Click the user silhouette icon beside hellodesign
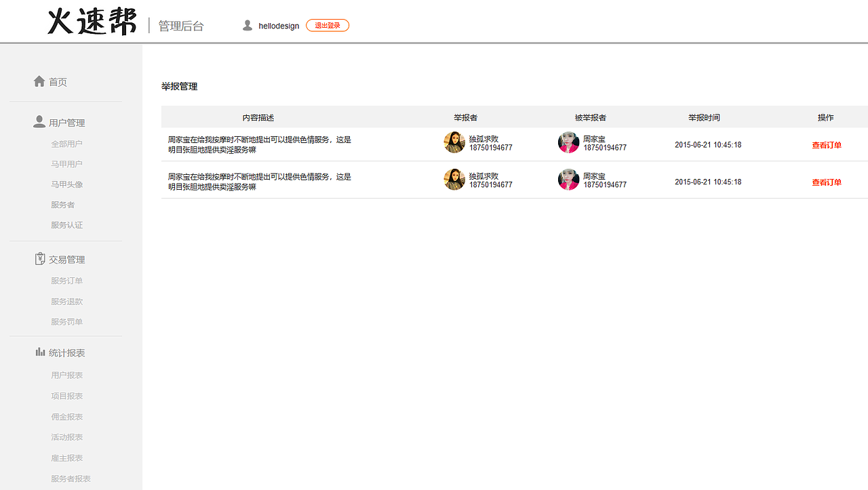Screen dimensions: 868x490 click(248, 24)
